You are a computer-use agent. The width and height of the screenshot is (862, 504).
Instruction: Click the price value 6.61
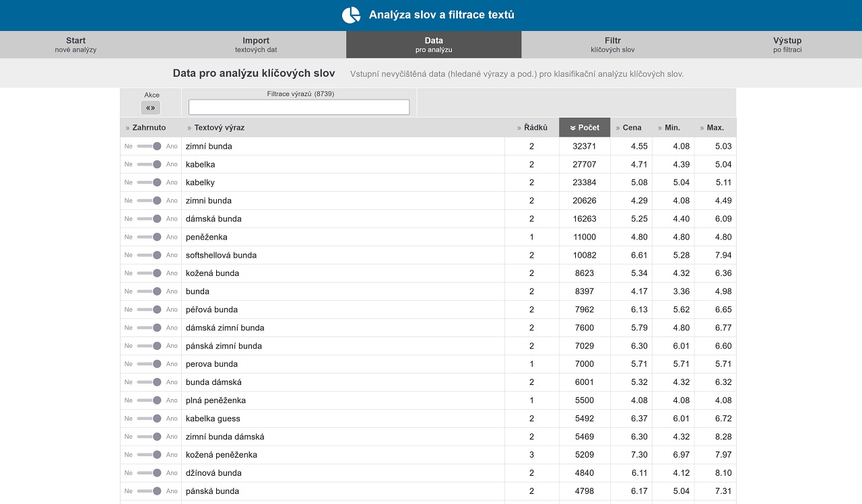640,255
